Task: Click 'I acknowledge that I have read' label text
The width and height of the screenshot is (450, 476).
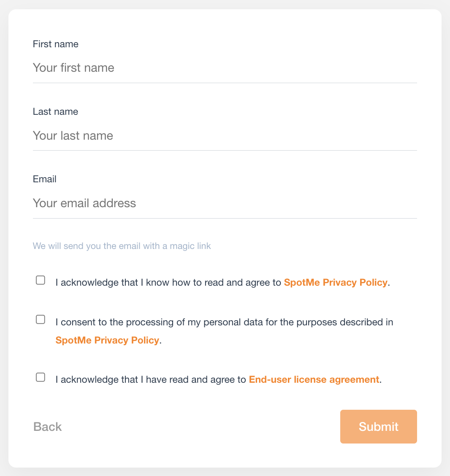Action: pyautogui.click(x=151, y=379)
